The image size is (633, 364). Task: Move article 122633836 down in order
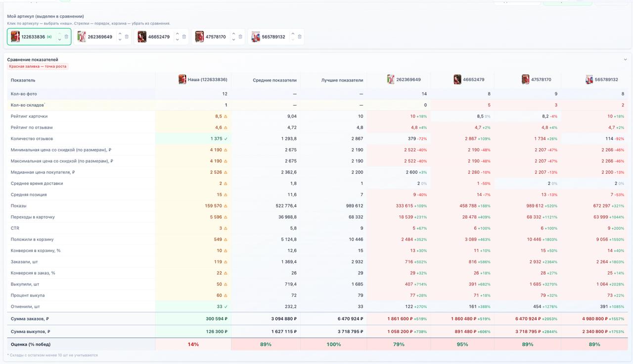59,40
